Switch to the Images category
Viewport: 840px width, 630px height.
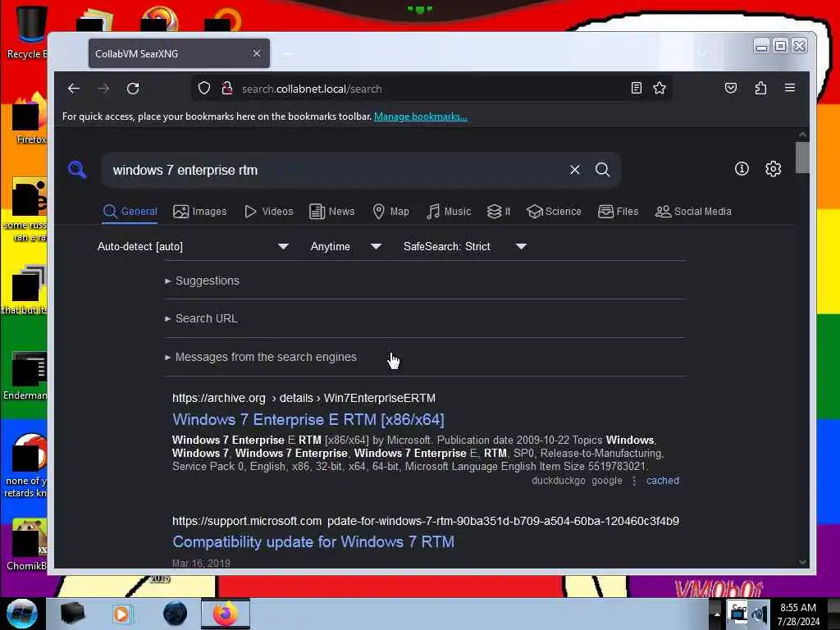pos(200,212)
